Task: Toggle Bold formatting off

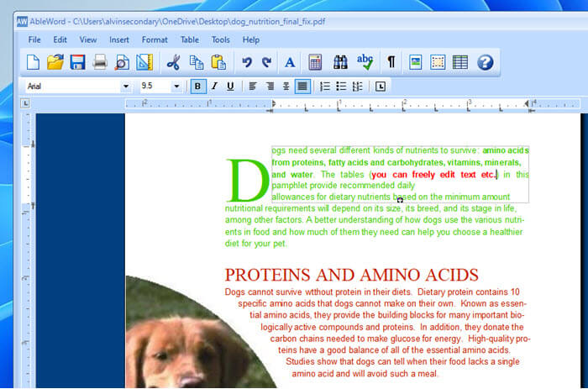Action: click(x=198, y=86)
